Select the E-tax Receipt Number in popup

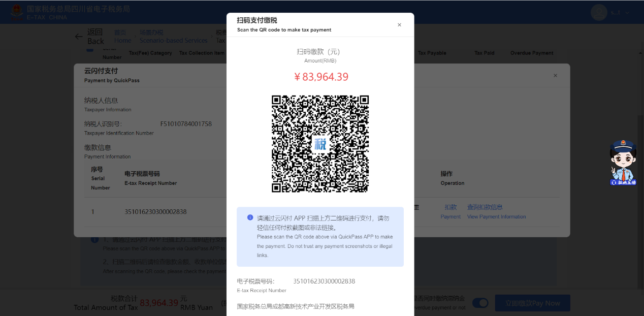click(324, 281)
